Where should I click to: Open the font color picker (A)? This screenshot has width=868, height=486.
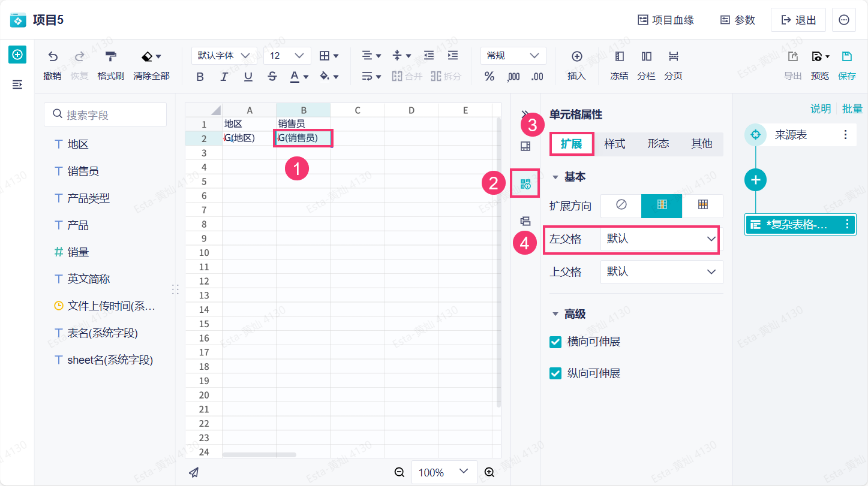[x=299, y=77]
